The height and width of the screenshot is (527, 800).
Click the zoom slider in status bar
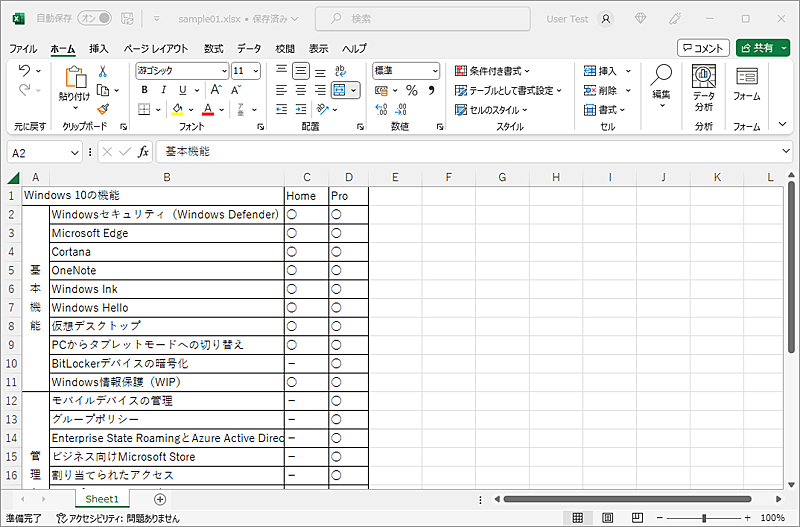coord(704,518)
